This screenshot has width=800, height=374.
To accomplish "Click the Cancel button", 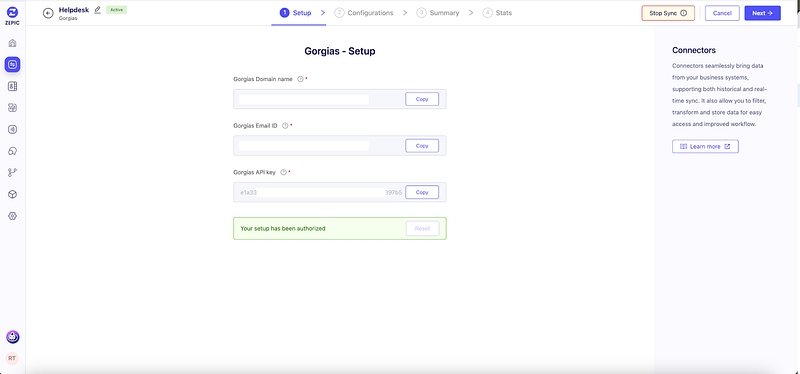I will (x=722, y=13).
